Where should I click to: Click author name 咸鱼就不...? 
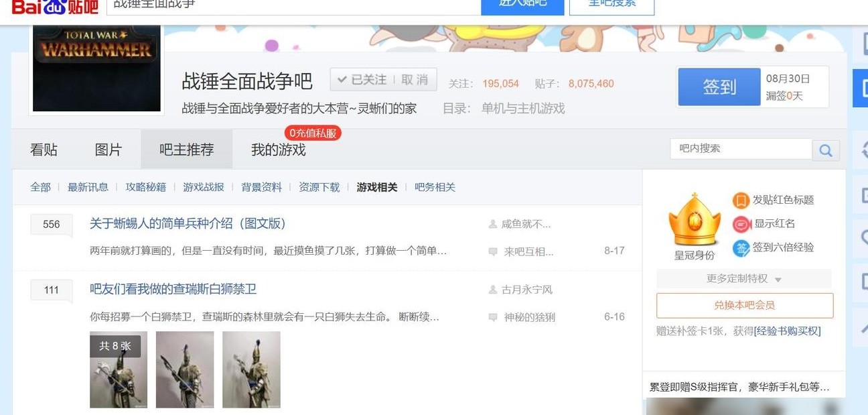point(526,224)
